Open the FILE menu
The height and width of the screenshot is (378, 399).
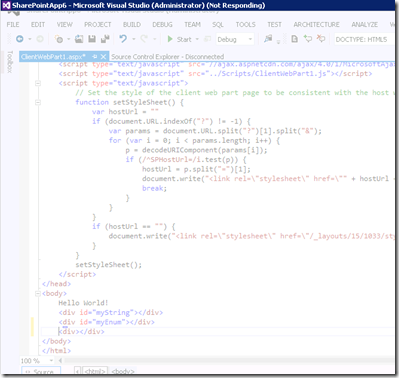[13, 24]
